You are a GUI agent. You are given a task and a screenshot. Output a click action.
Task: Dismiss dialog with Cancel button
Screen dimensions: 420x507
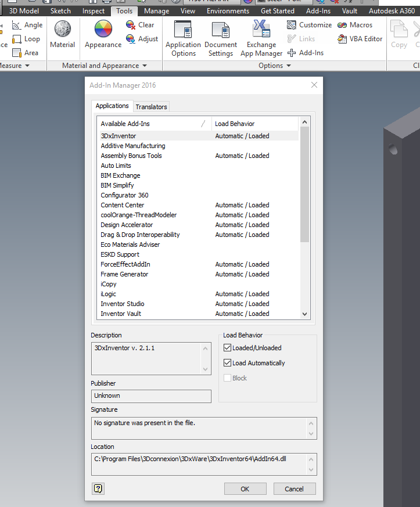coord(294,488)
